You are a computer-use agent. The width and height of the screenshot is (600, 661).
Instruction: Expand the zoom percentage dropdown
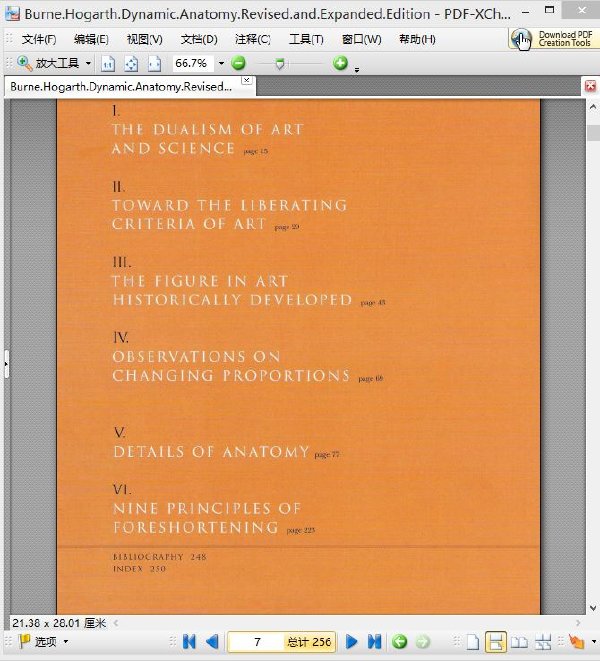pyautogui.click(x=221, y=64)
